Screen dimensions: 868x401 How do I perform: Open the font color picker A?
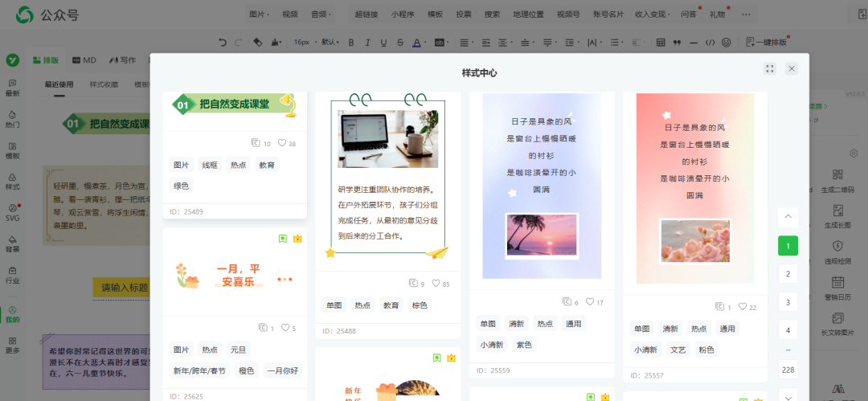click(417, 42)
